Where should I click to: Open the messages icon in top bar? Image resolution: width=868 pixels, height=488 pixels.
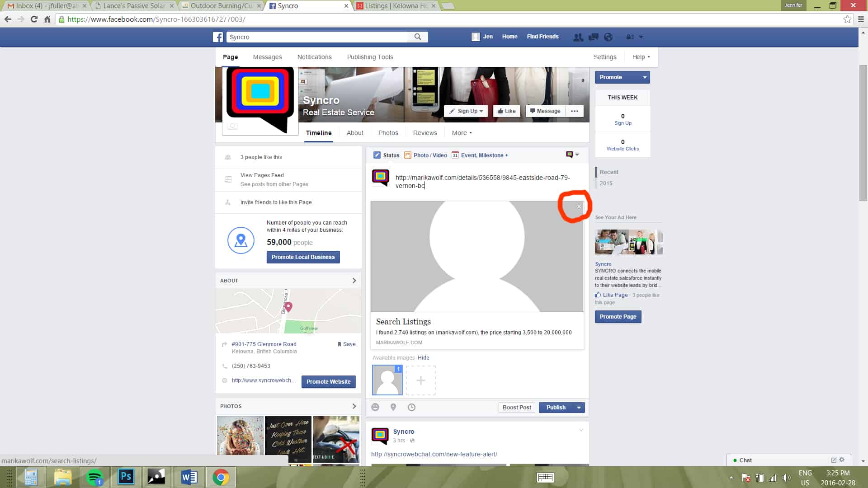point(593,37)
